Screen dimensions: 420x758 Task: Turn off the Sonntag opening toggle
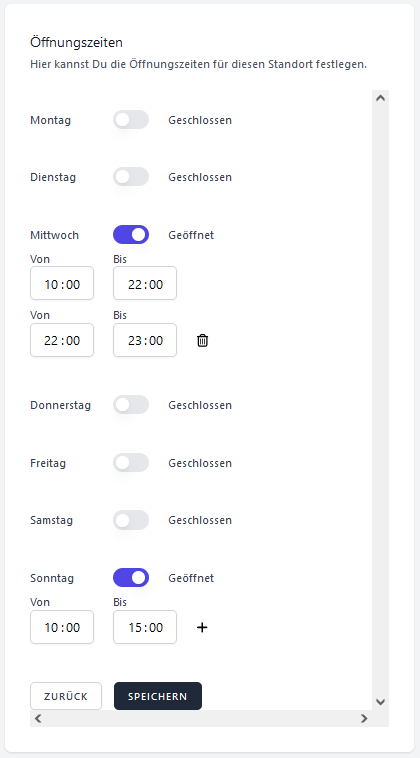pos(131,578)
